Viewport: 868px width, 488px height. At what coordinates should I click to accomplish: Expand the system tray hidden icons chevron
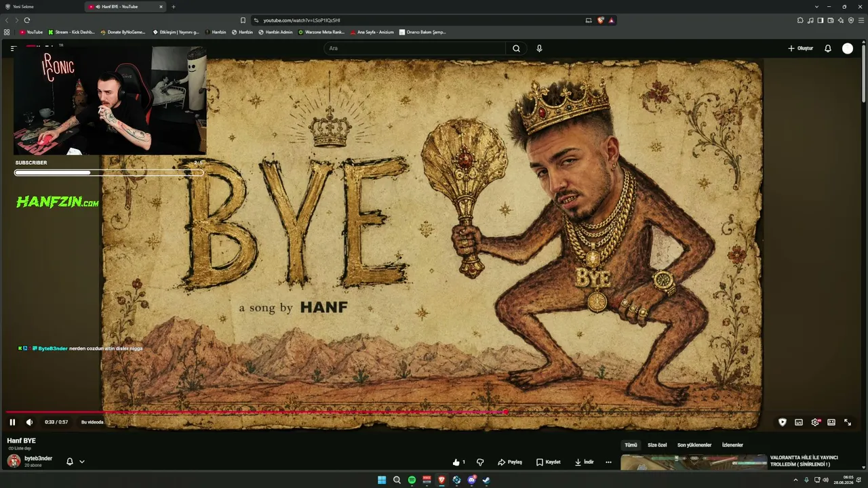click(797, 480)
